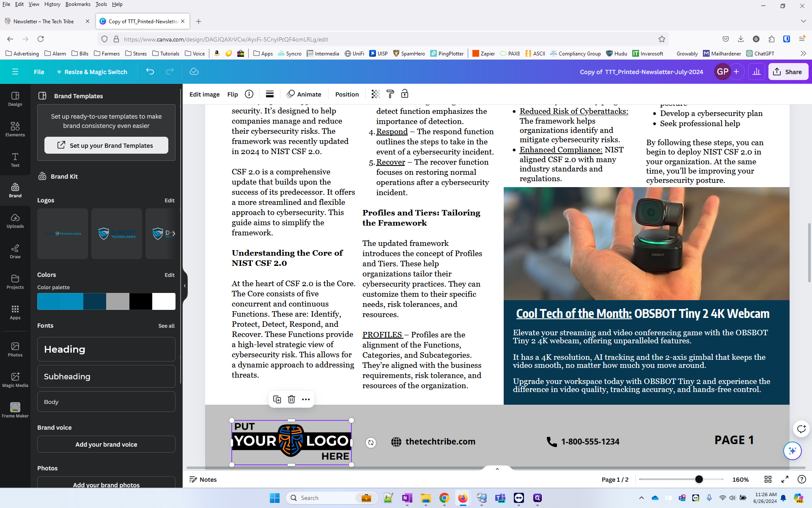The height and width of the screenshot is (508, 812).
Task: Open the Apps panel in sidebar
Action: (x=15, y=312)
